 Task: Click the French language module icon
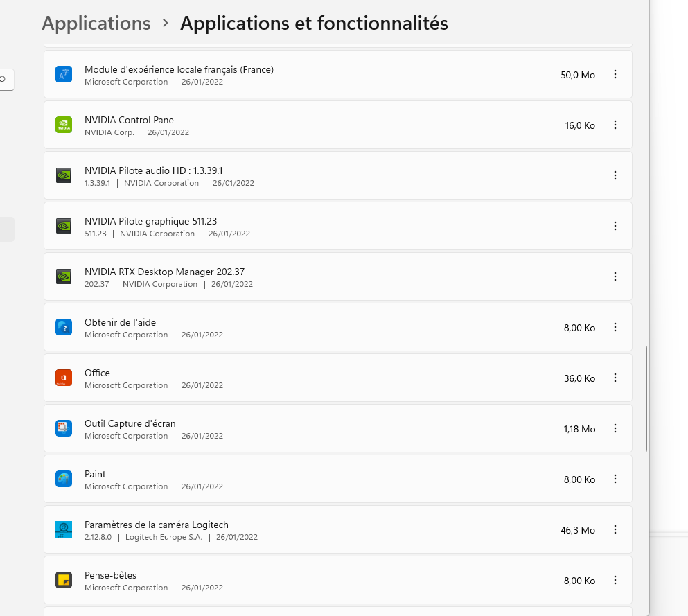pos(64,75)
